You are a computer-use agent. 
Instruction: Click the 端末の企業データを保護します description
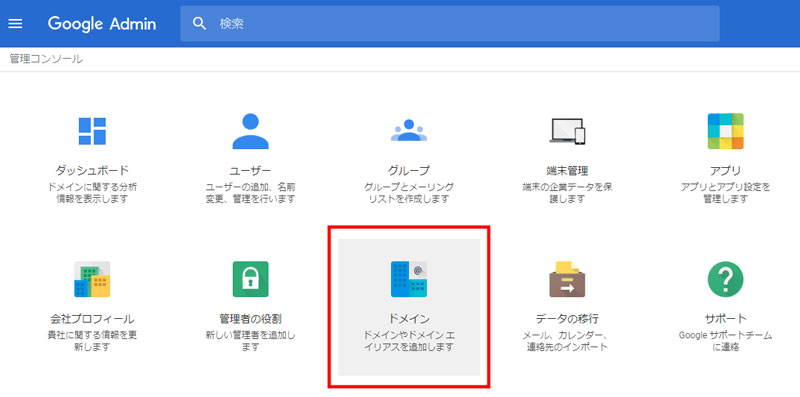point(567,193)
